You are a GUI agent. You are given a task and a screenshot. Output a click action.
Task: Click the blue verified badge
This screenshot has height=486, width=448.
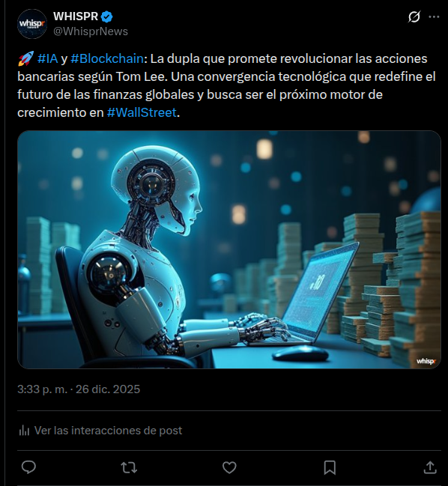107,16
